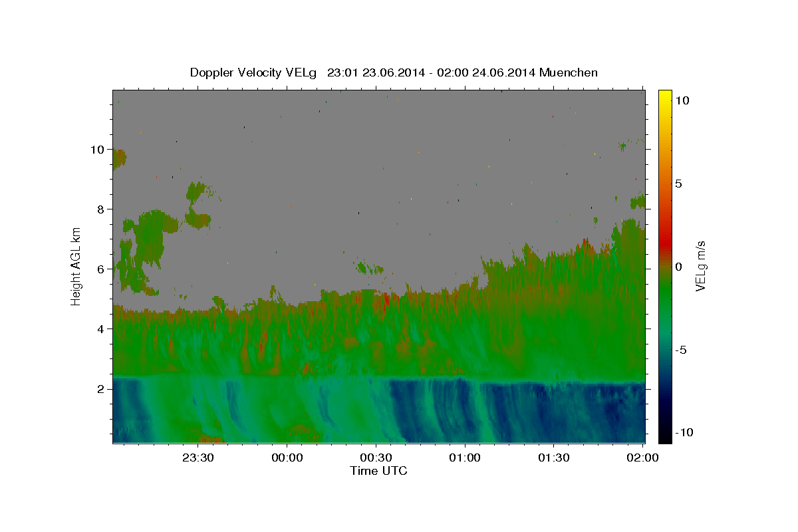This screenshot has width=798, height=532.
Task: Click the 01:30 time tick label
Action: [x=553, y=458]
